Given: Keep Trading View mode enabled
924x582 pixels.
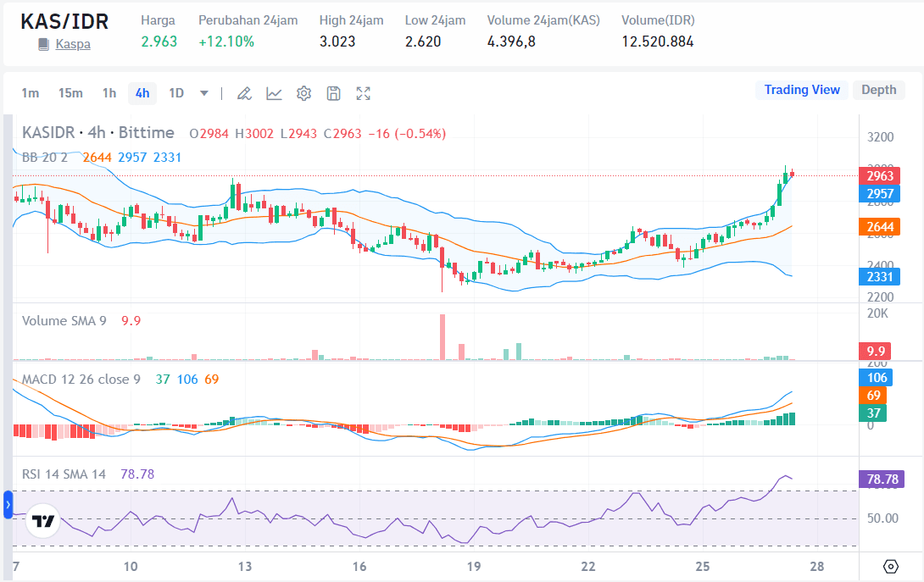Looking at the screenshot, I should pyautogui.click(x=802, y=89).
